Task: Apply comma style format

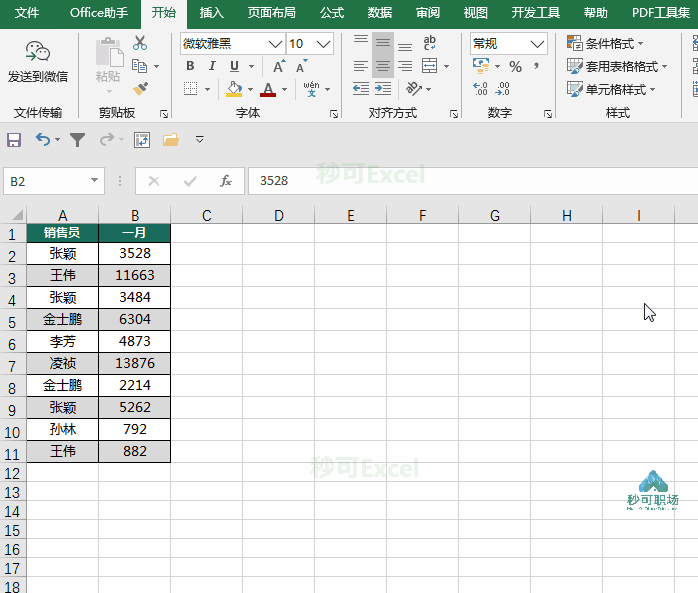Action: (536, 66)
